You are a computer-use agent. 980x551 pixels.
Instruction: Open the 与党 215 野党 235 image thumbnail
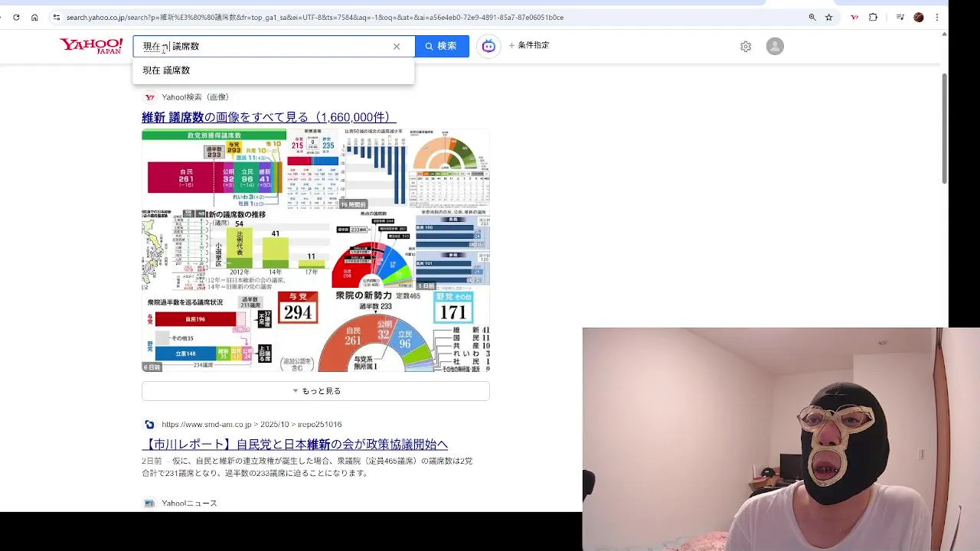pyautogui.click(x=314, y=168)
